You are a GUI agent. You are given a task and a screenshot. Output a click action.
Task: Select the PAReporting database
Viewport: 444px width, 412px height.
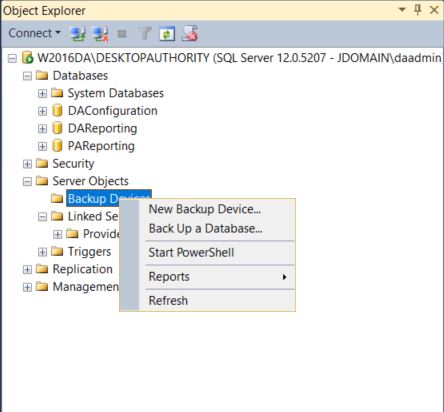pyautogui.click(x=101, y=146)
